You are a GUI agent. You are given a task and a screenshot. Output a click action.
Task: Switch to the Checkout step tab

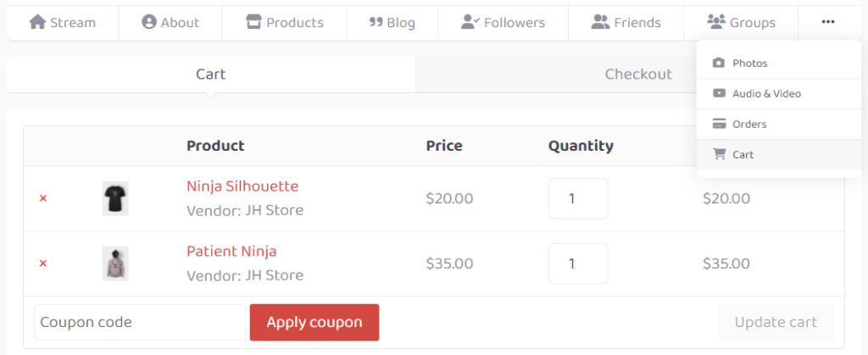click(638, 74)
